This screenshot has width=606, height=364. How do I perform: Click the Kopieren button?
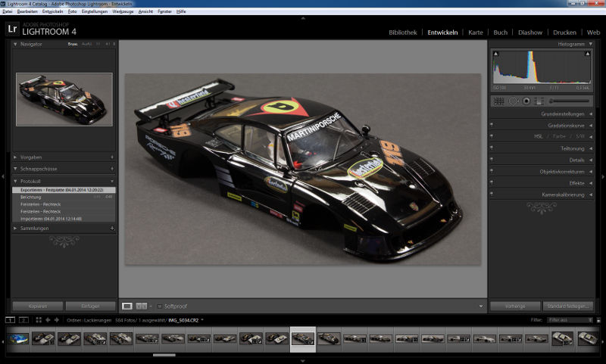coord(38,306)
